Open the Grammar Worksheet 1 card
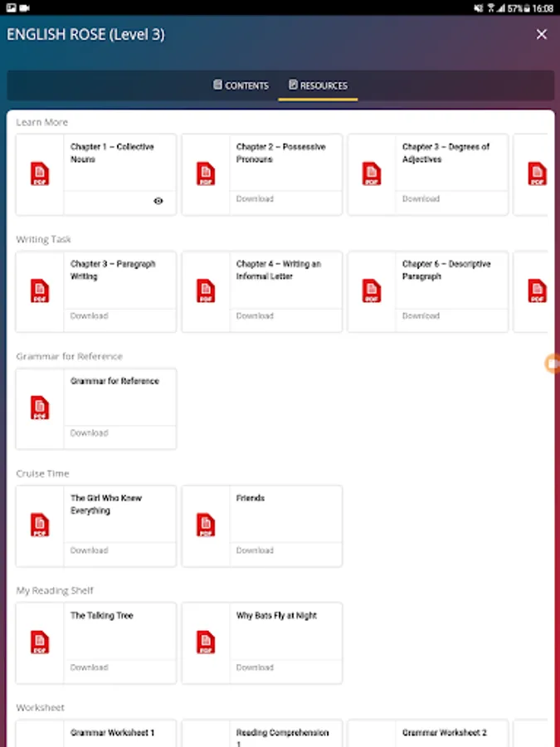Image resolution: width=560 pixels, height=747 pixels. click(x=96, y=733)
